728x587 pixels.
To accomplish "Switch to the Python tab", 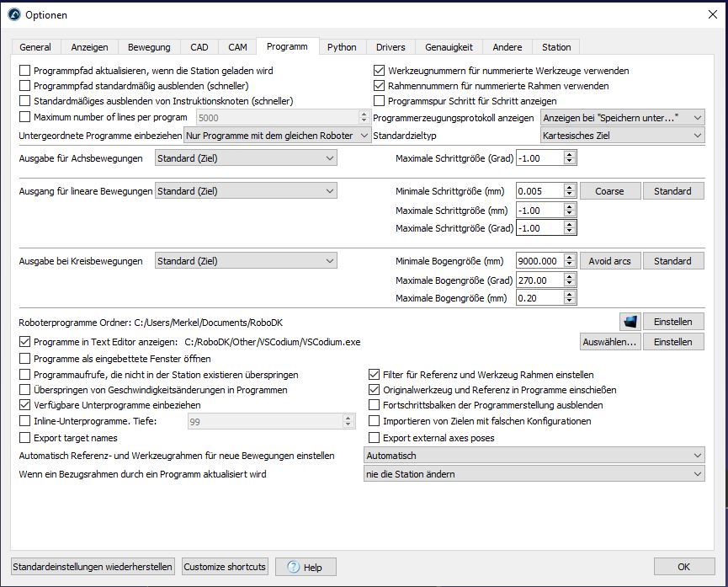I will pos(342,47).
